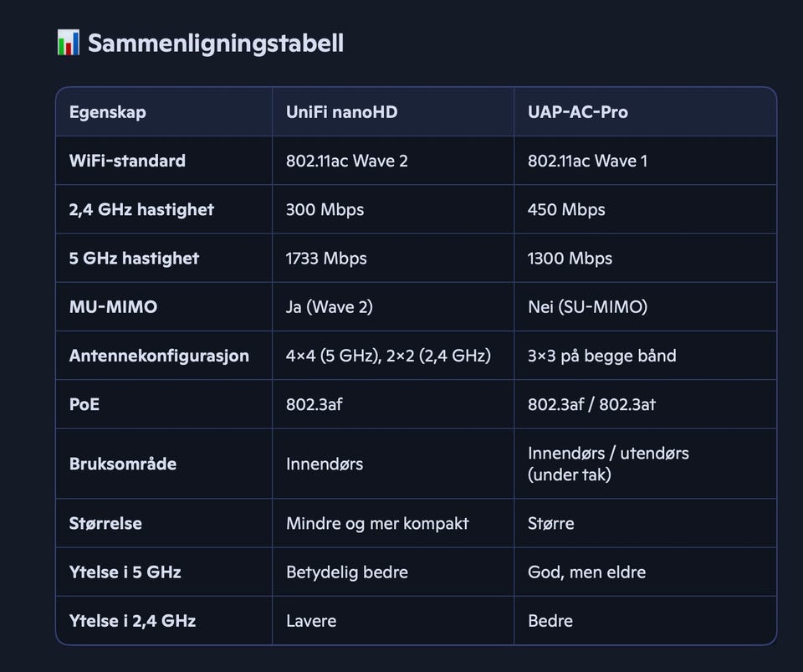Select the MU-MIMO row label

pyautogui.click(x=113, y=307)
